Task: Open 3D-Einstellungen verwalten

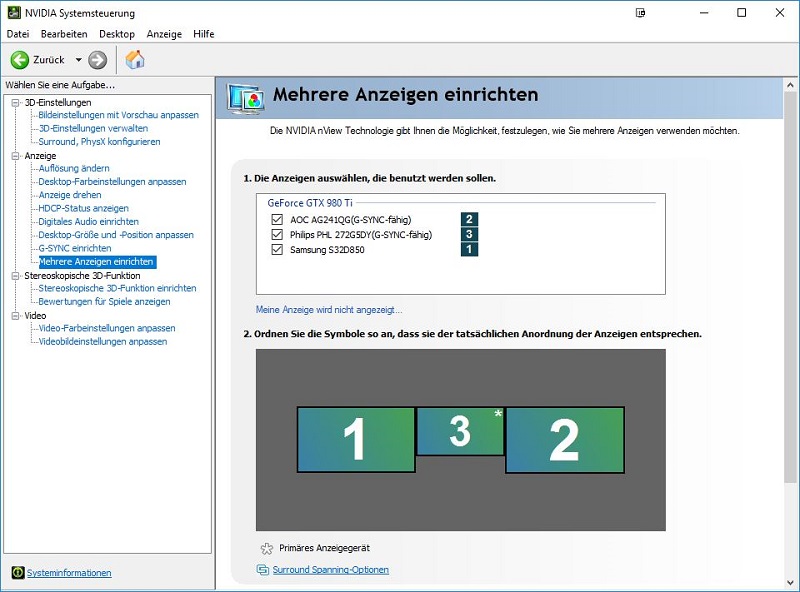Action: pos(93,128)
